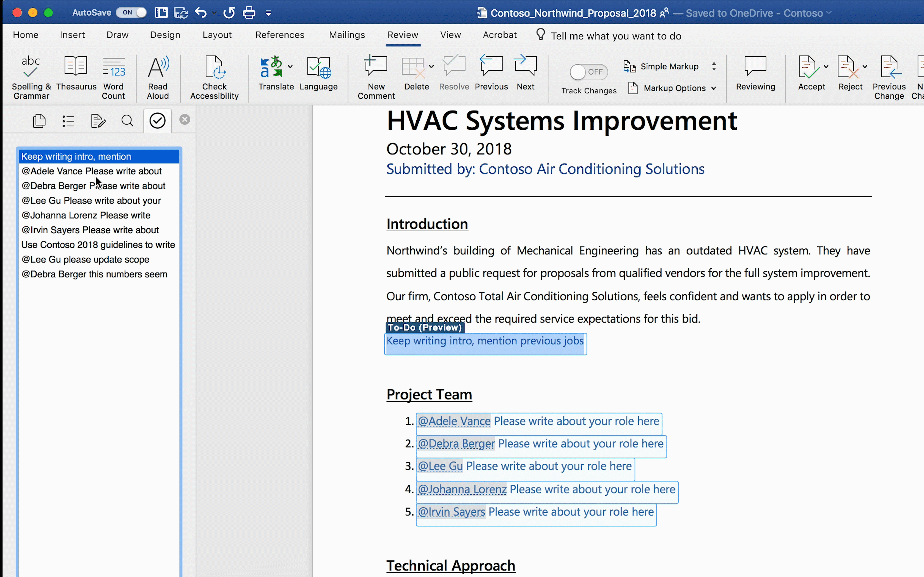Screen dimensions: 924x577
Task: Click the task list search icon
Action: 127,120
